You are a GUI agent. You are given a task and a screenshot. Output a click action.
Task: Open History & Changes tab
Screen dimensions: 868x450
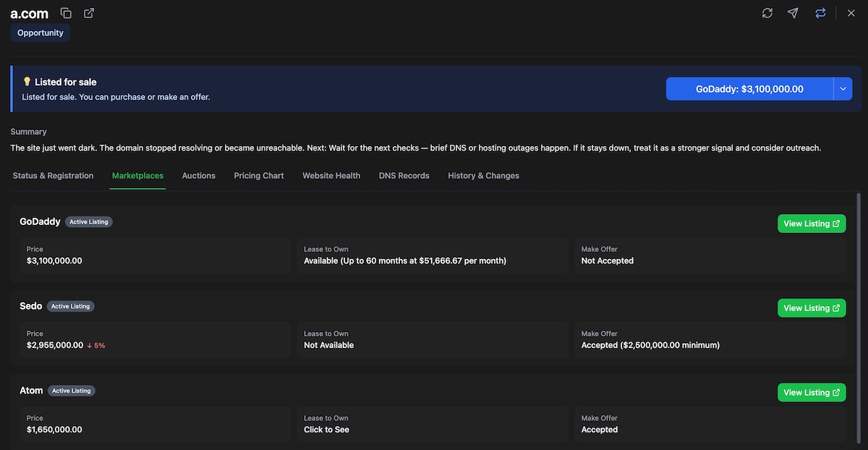483,176
